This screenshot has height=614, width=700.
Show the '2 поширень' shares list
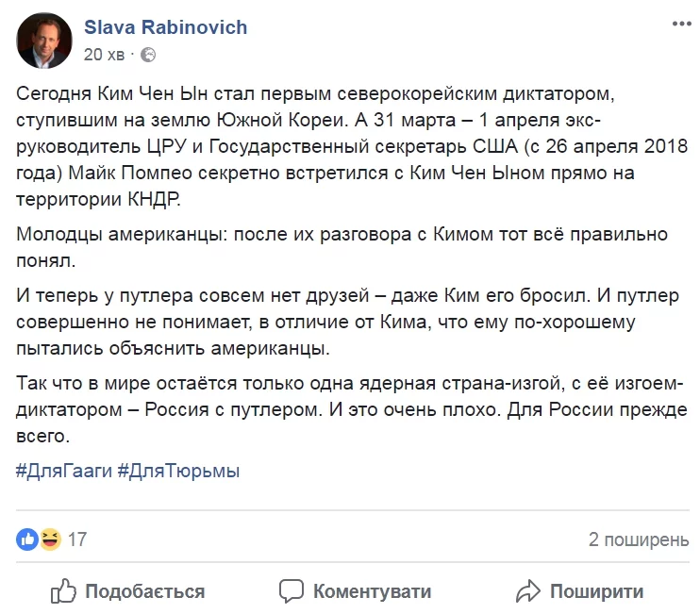point(639,539)
